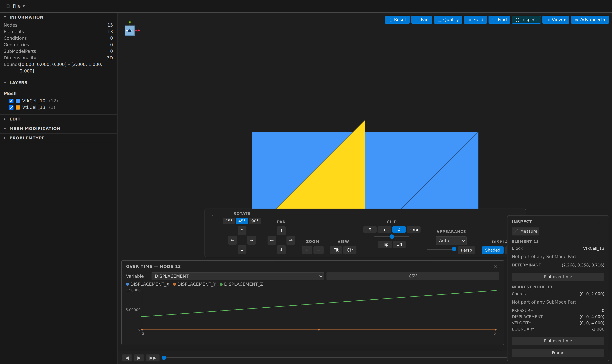The height and width of the screenshot is (364, 612).
Task: Toggle DISPLACEMENT_Y legend entry
Action: click(194, 284)
